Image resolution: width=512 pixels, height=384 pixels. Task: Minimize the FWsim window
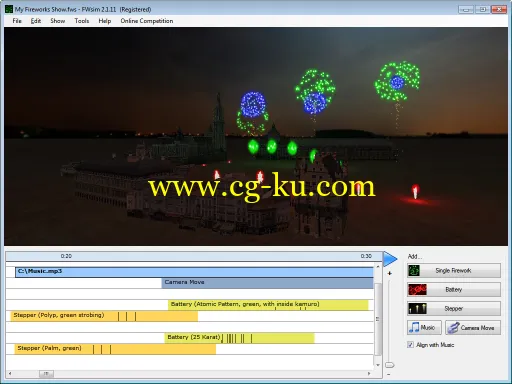pos(466,9)
